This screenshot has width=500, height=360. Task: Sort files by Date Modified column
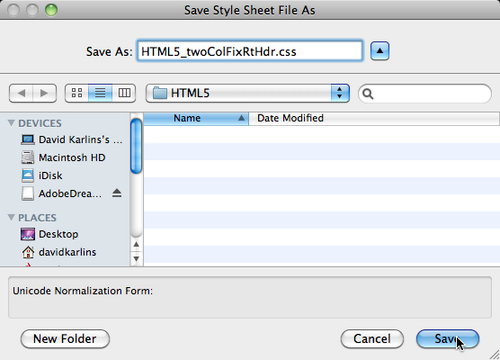click(x=374, y=118)
